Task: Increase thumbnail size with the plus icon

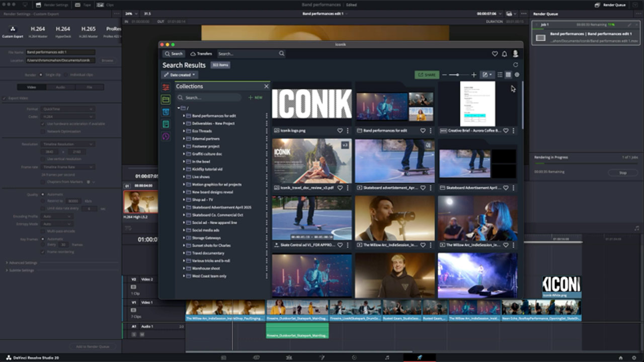Action: click(473, 75)
